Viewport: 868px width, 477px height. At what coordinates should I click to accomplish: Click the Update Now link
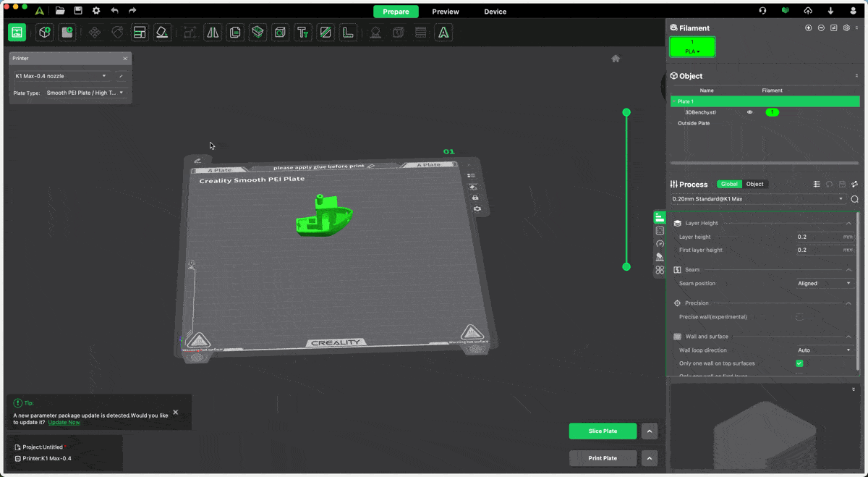(64, 423)
